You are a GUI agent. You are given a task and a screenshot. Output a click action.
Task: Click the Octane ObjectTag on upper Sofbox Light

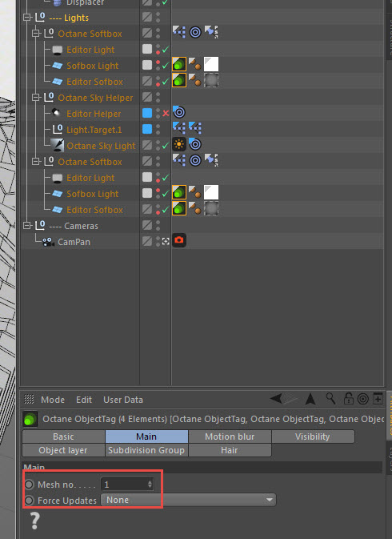[179, 64]
